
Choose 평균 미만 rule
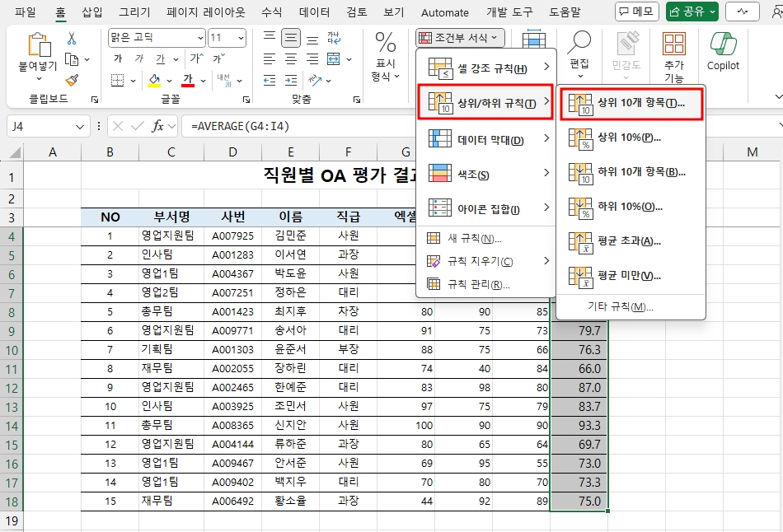tap(631, 276)
